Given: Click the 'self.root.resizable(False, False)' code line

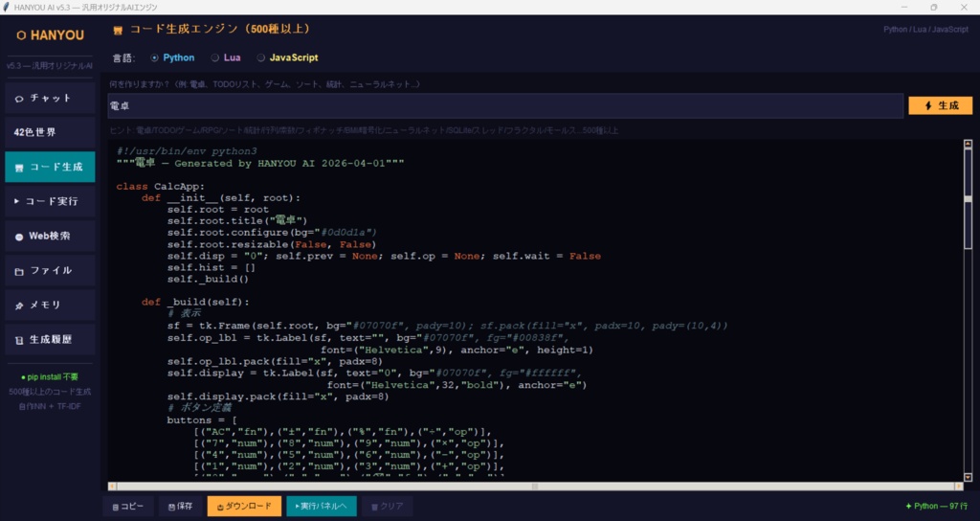Looking at the screenshot, I should click(272, 244).
